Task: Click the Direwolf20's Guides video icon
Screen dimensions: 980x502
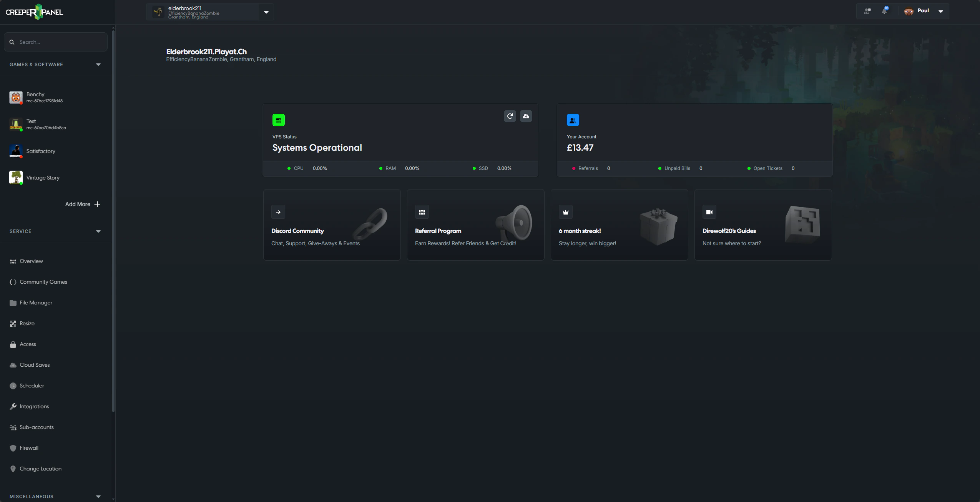Action: (709, 212)
